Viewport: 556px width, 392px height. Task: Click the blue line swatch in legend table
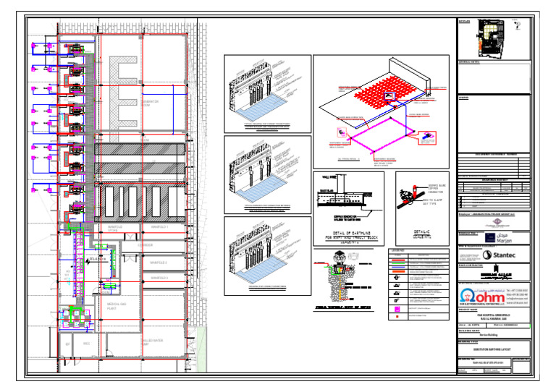(x=397, y=268)
